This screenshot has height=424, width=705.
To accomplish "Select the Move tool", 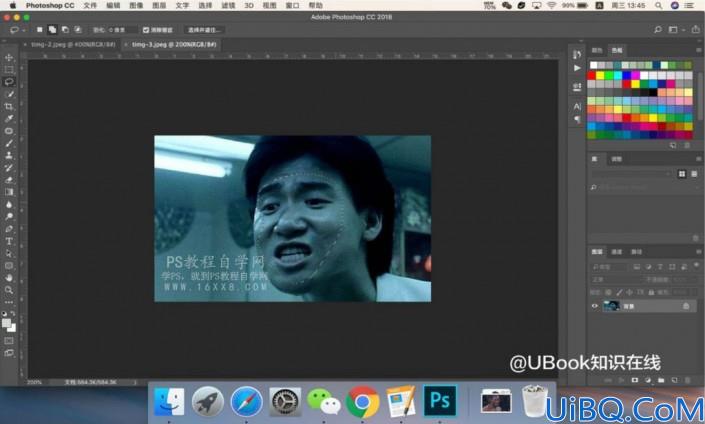I will tap(9, 58).
